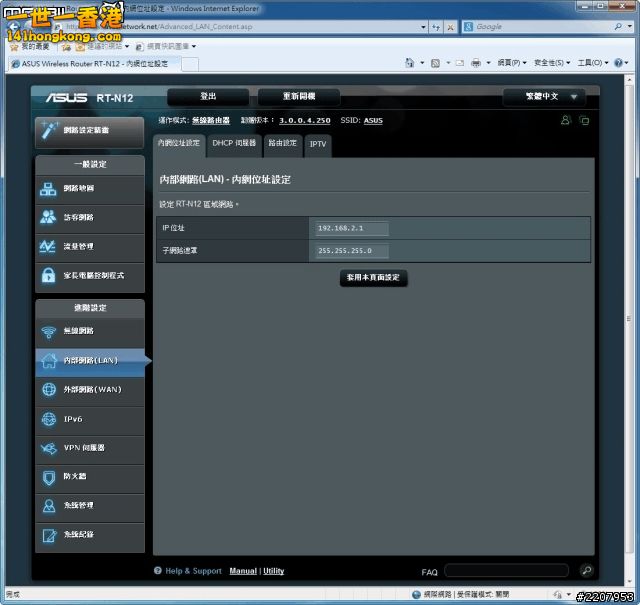Click the FAQ search text box
The image size is (640, 605).
click(506, 571)
